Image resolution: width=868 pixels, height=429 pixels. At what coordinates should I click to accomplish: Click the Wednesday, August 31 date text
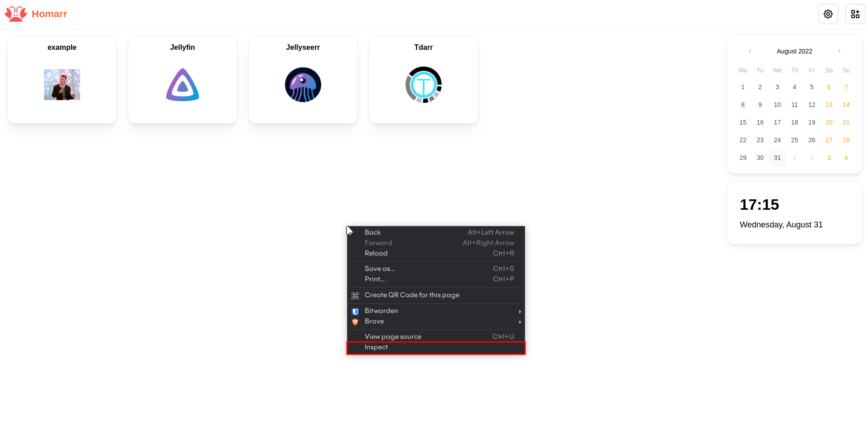[x=781, y=225]
